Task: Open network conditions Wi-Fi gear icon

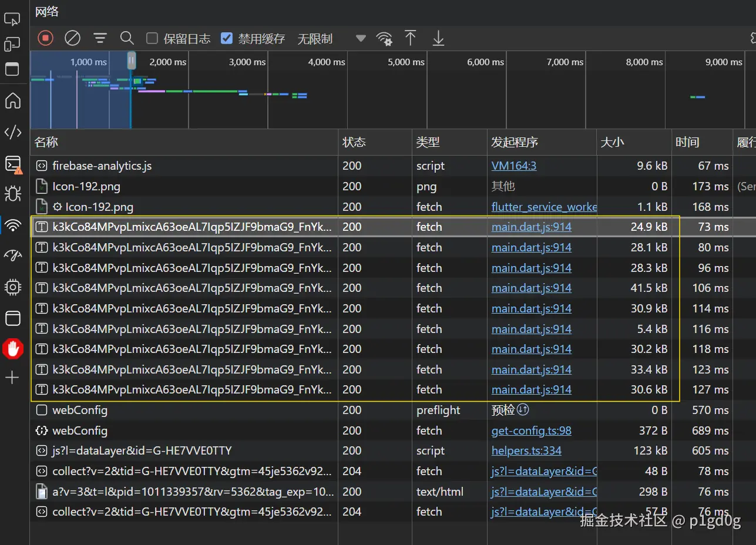Action: [384, 39]
